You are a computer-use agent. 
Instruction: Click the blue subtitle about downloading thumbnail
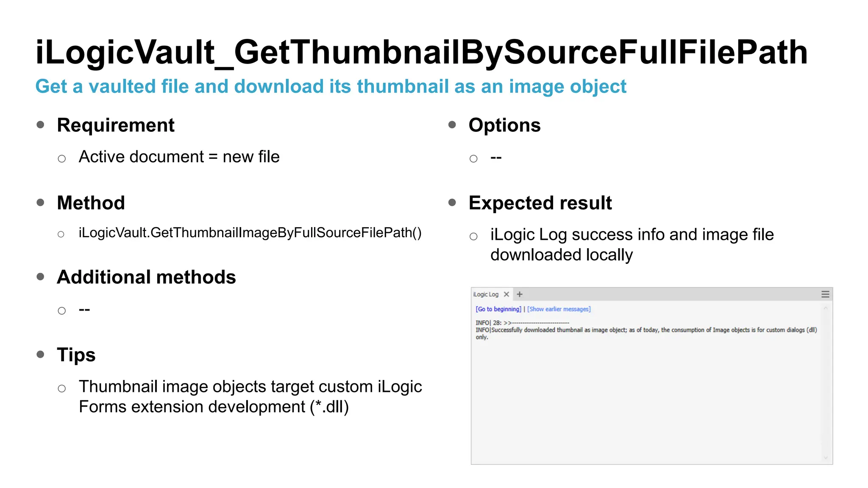tap(331, 86)
